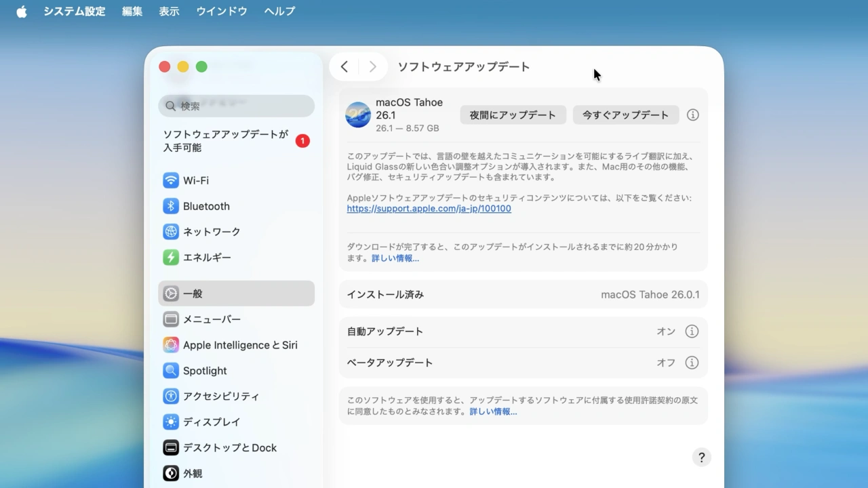The height and width of the screenshot is (488, 868).
Task: Expand the back navigation chevron
Action: pyautogui.click(x=344, y=66)
